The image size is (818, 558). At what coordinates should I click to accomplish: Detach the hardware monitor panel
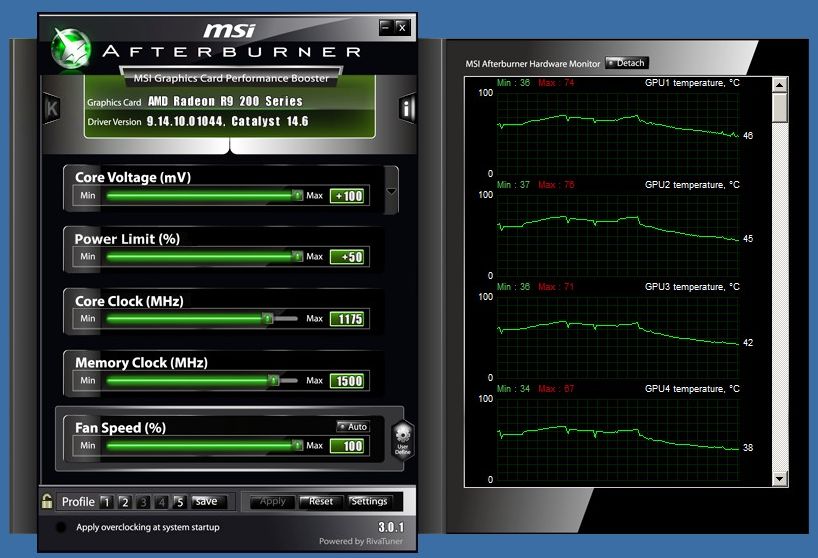[627, 63]
